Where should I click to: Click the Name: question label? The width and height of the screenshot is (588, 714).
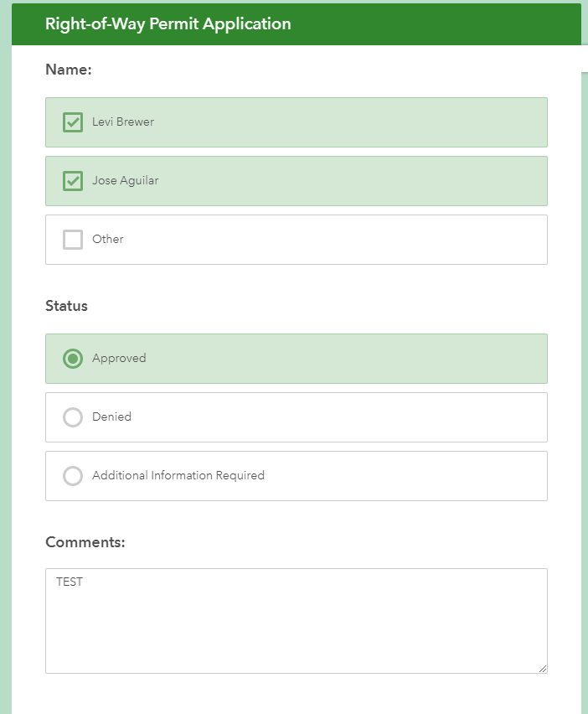pyautogui.click(x=69, y=70)
